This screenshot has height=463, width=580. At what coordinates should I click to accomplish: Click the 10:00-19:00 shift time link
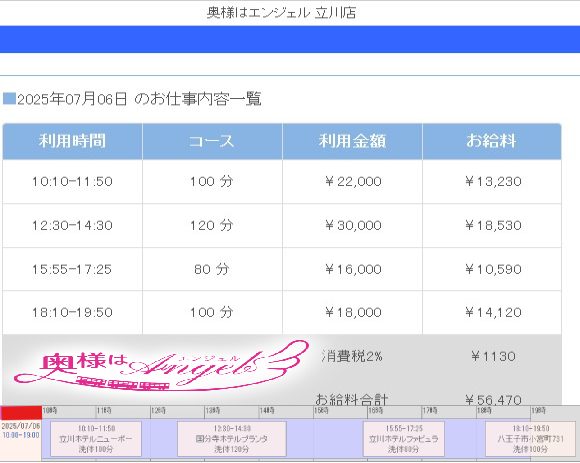(x=21, y=435)
